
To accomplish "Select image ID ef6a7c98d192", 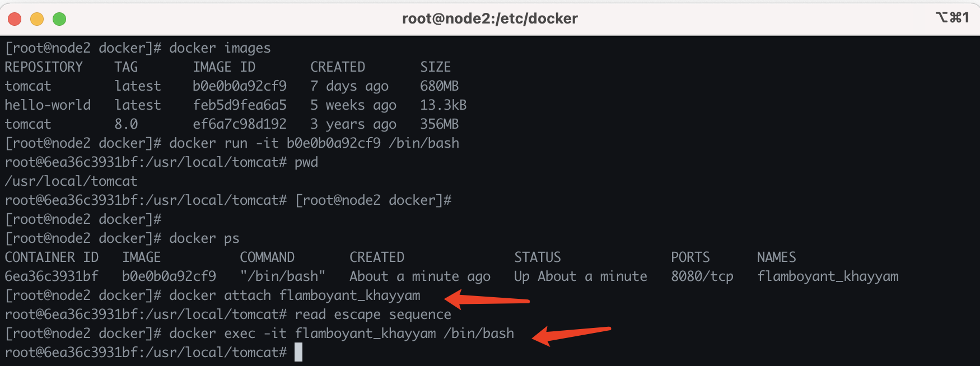I will coord(239,124).
